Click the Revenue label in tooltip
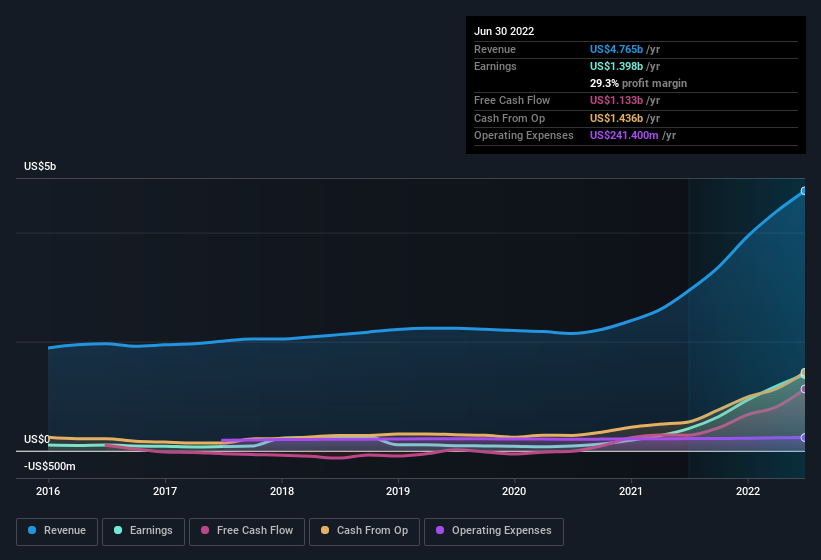This screenshot has height=560, width=821. [x=495, y=49]
